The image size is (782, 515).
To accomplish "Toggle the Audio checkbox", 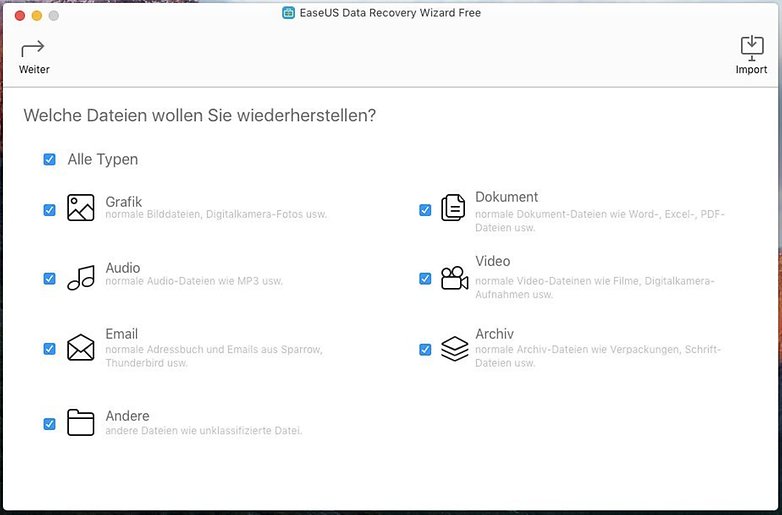I will coord(49,279).
